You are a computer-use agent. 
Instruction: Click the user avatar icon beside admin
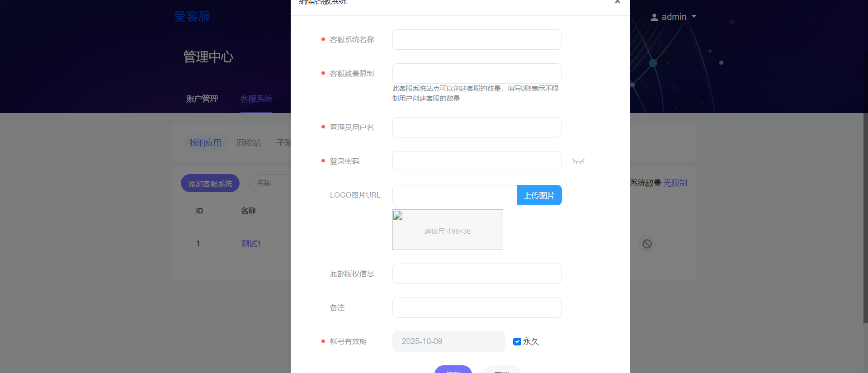coord(654,17)
